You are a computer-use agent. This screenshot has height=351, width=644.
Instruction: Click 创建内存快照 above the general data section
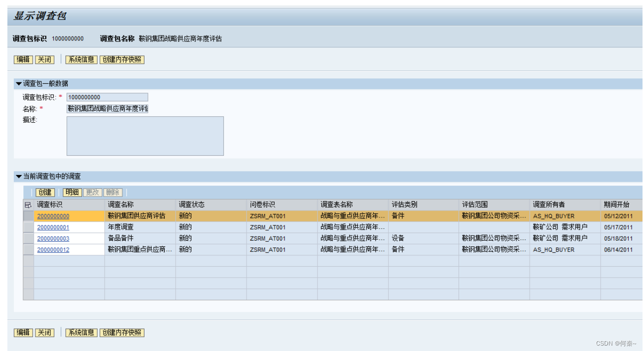(x=122, y=60)
